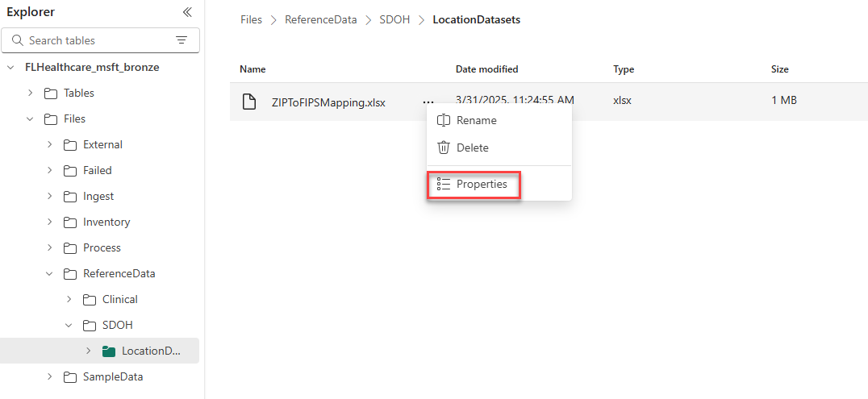Viewport: 868px width, 399px height.
Task: Select the Tables tree item label
Action: [78, 93]
